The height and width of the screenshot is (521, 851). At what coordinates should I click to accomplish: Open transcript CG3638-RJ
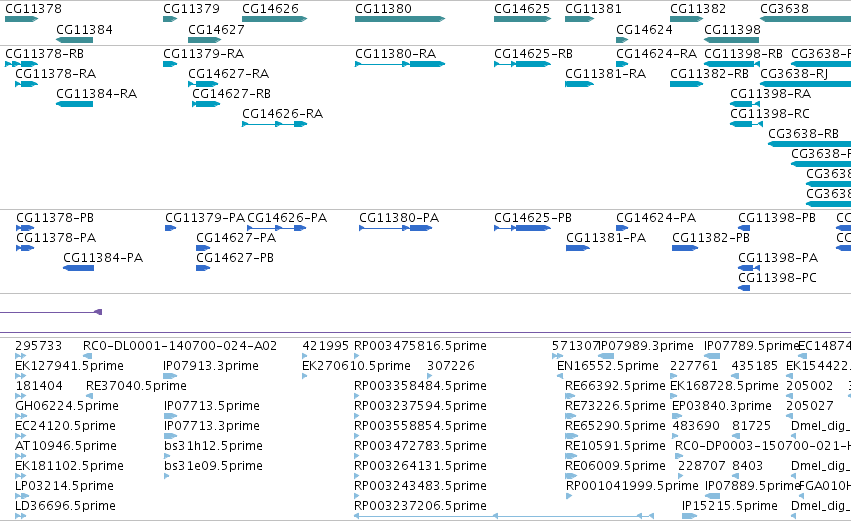pyautogui.click(x=794, y=74)
